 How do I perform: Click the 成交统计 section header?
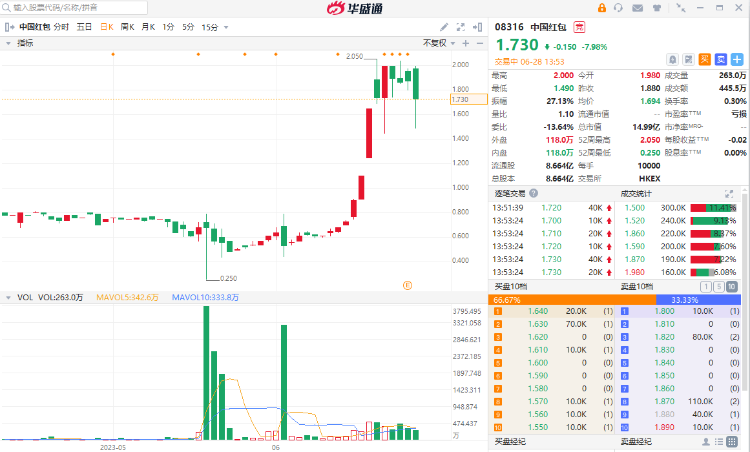pos(636,193)
